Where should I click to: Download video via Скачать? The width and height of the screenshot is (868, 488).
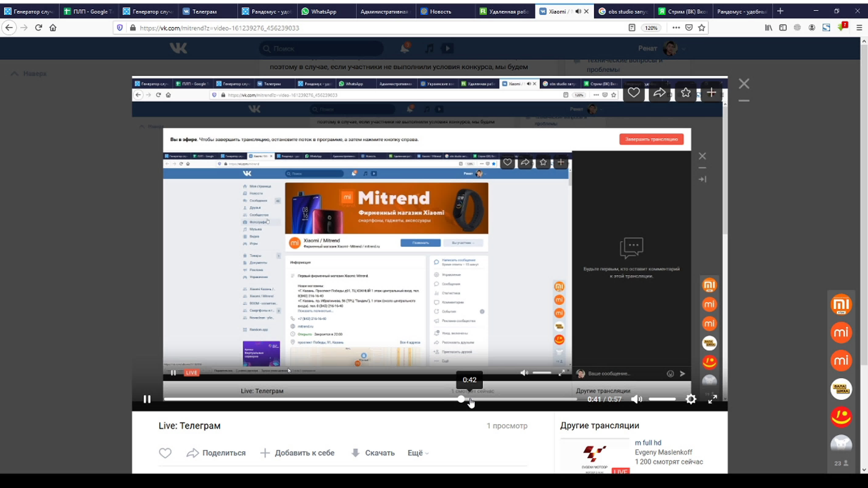(x=373, y=453)
